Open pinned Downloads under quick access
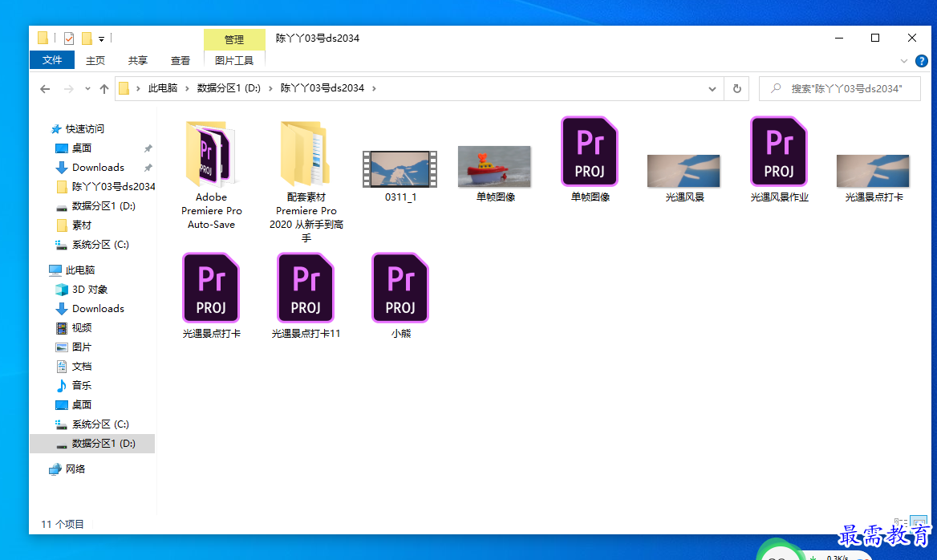The image size is (937, 560). [90, 168]
